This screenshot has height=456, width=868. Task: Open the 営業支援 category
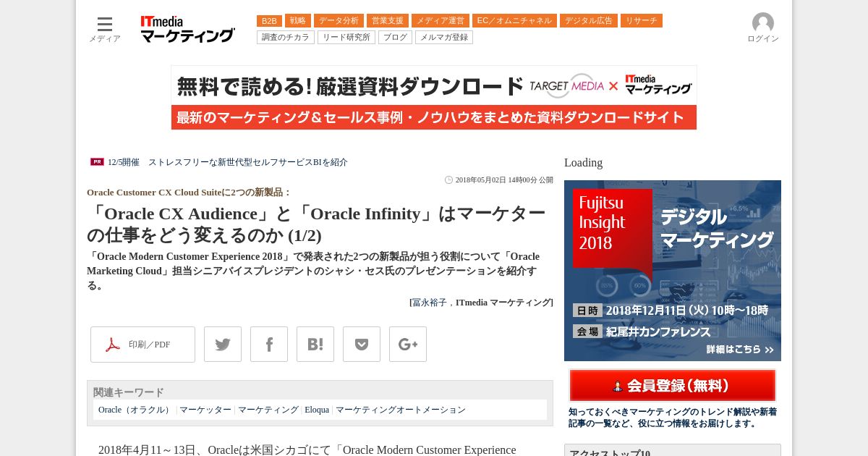click(x=388, y=21)
